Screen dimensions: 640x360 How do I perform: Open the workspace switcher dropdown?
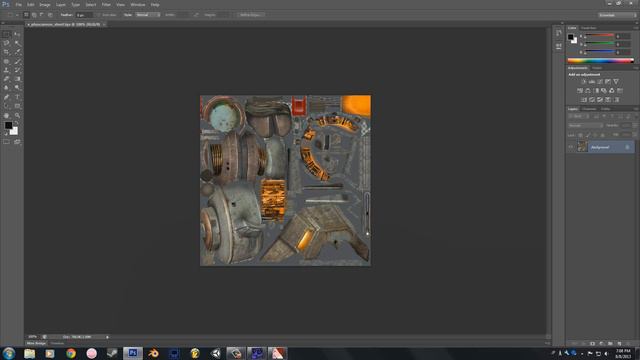click(x=617, y=15)
